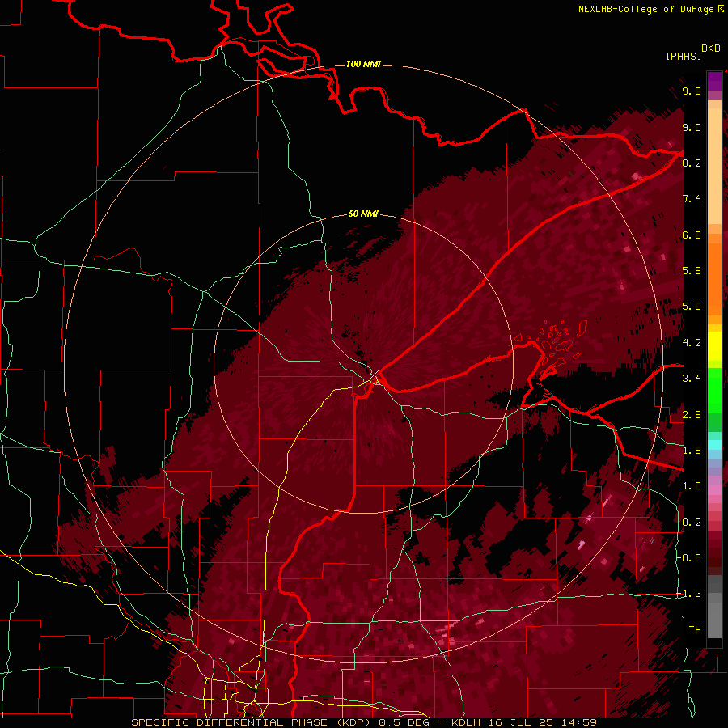Click the 7.4 legend value

[x=692, y=199]
